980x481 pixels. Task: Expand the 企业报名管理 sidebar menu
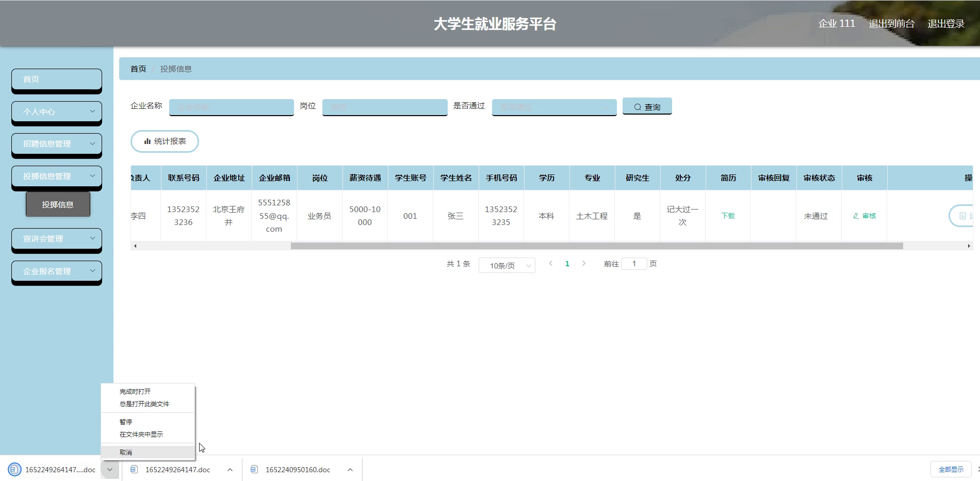point(57,271)
